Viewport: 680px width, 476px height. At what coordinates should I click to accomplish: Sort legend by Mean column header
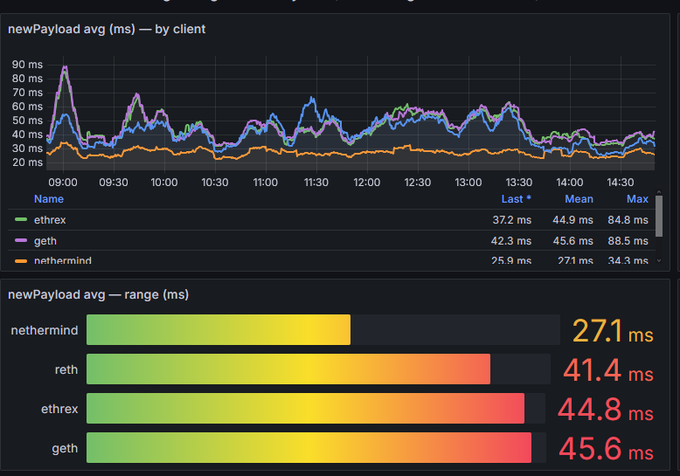579,199
